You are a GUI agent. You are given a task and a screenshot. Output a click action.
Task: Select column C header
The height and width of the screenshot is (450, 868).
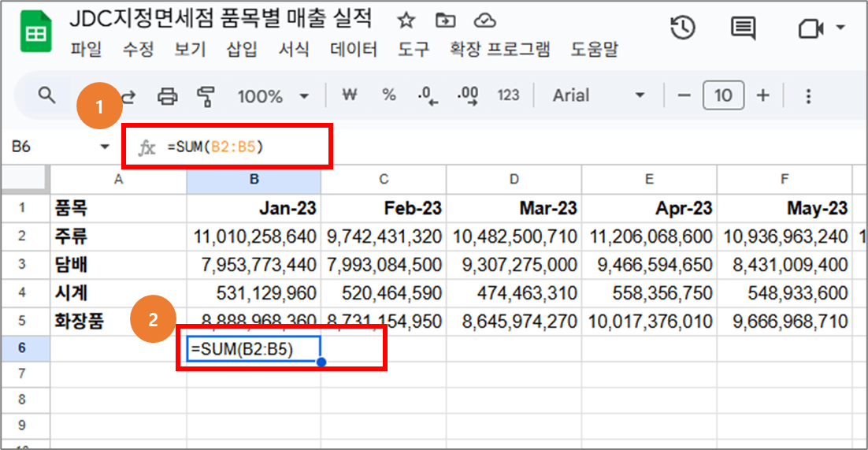(x=384, y=179)
